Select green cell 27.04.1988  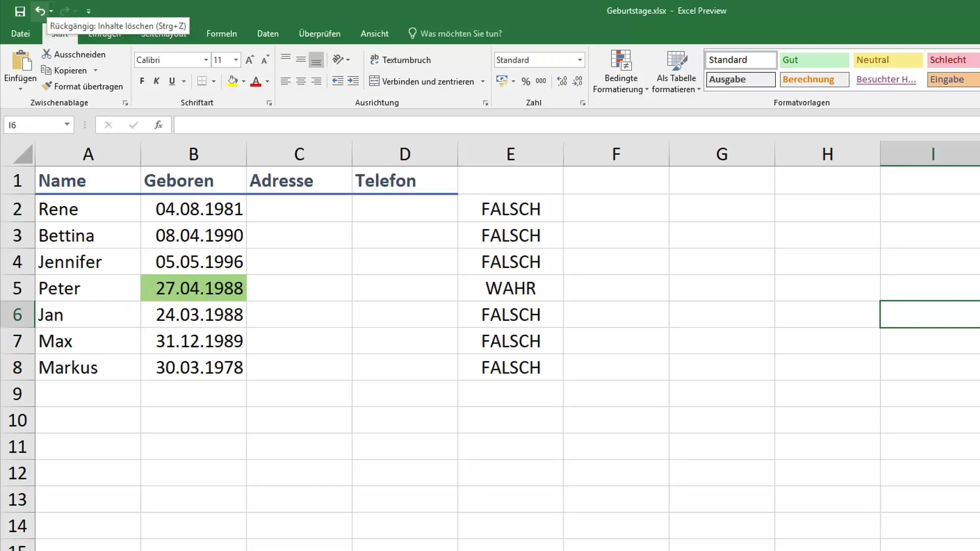(193, 288)
